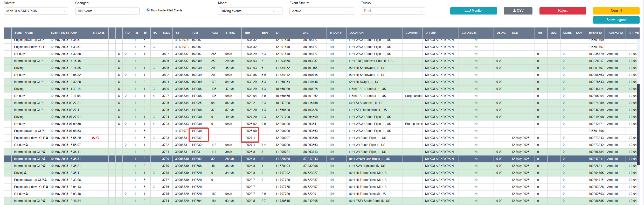Image resolution: width=644 pixels, height=205 pixels.
Task: Toggle Show Unidentified Events checkbox
Action: coord(148,10)
